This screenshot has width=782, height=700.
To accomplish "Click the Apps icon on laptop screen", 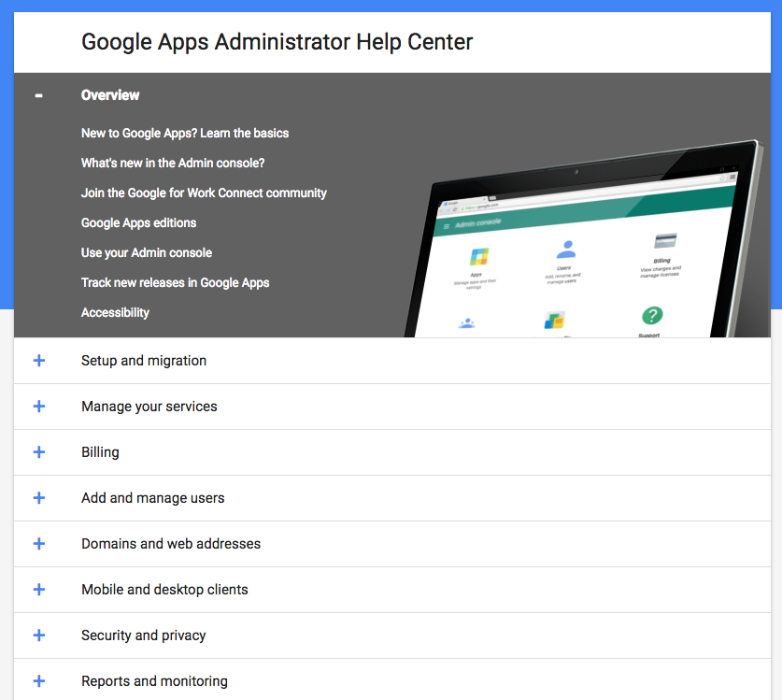I will [x=478, y=256].
